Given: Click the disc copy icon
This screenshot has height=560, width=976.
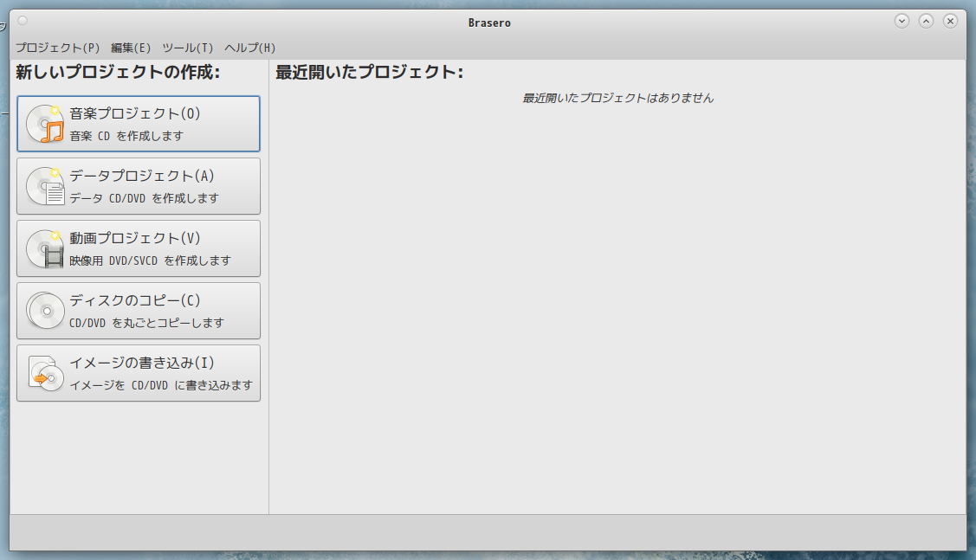Looking at the screenshot, I should click(45, 311).
